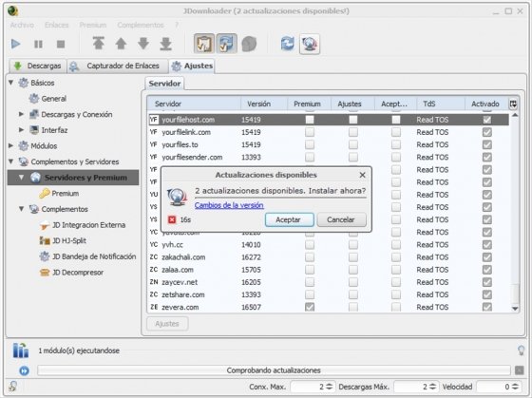This screenshot has height=398, width=532.
Task: Toggle Activado checkbox for yourfilelink.com
Action: pos(486,132)
